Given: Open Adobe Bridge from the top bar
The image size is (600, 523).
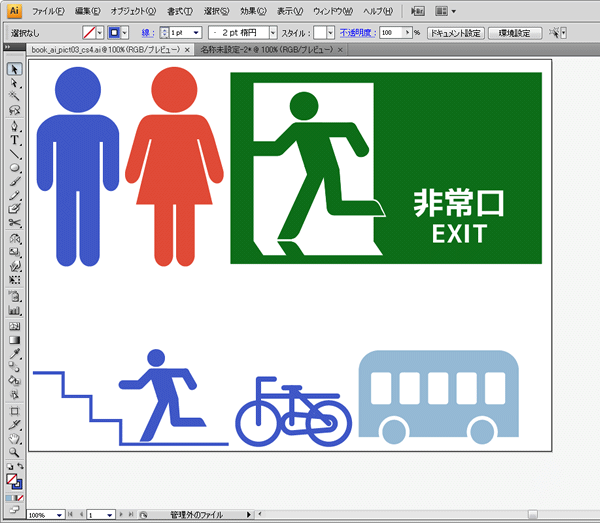Looking at the screenshot, I should (x=417, y=11).
